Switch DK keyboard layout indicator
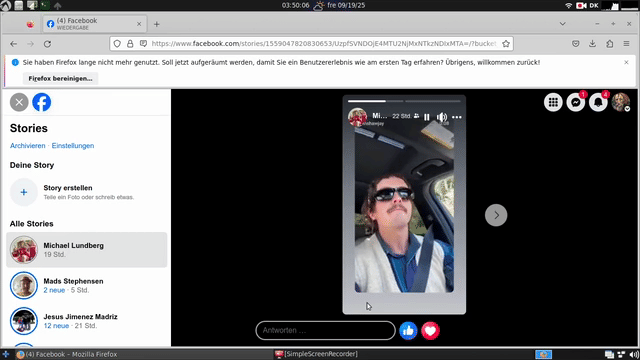 594,5
